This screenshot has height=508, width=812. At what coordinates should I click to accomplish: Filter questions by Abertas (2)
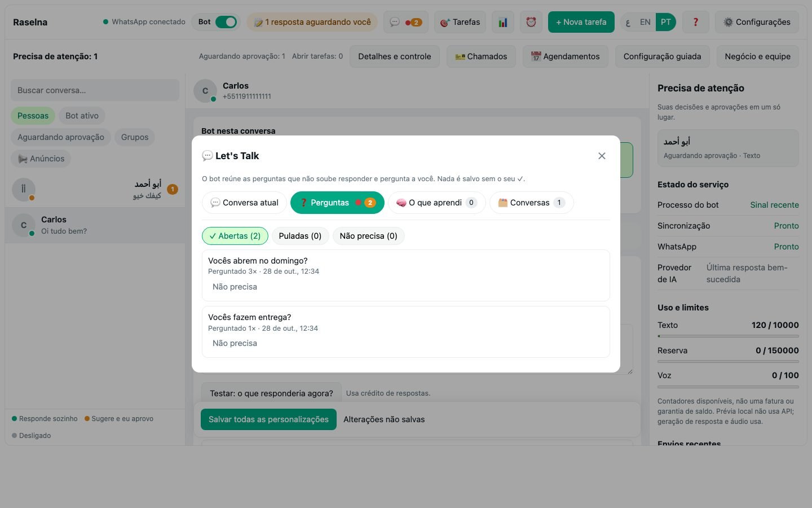[235, 236]
